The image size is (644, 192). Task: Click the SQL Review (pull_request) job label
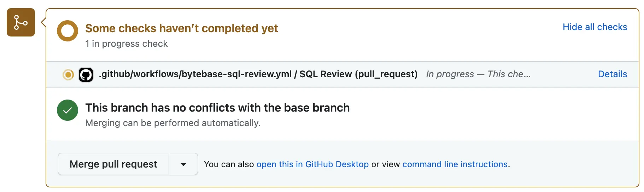tap(358, 74)
